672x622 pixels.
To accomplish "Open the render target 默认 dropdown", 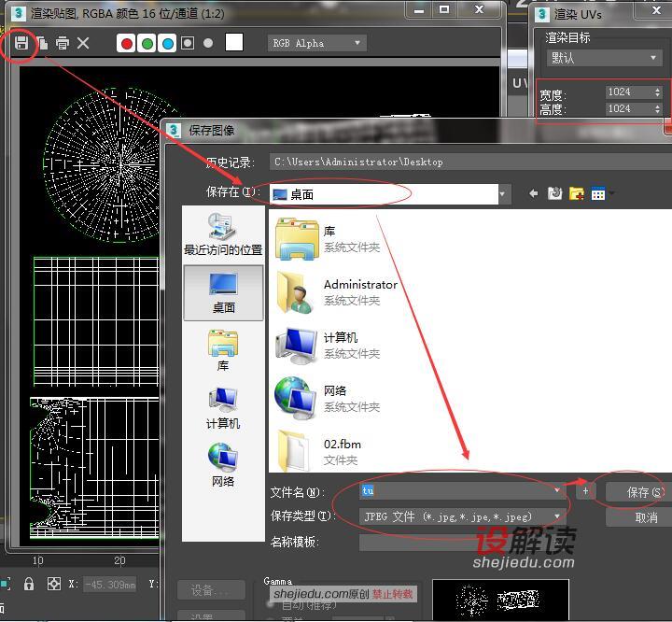I will (604, 58).
